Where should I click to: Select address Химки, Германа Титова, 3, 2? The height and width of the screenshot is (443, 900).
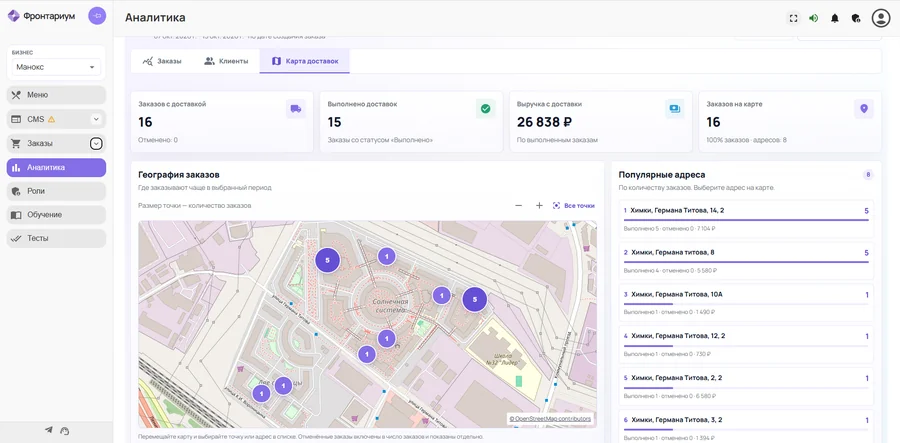pyautogui.click(x=746, y=426)
